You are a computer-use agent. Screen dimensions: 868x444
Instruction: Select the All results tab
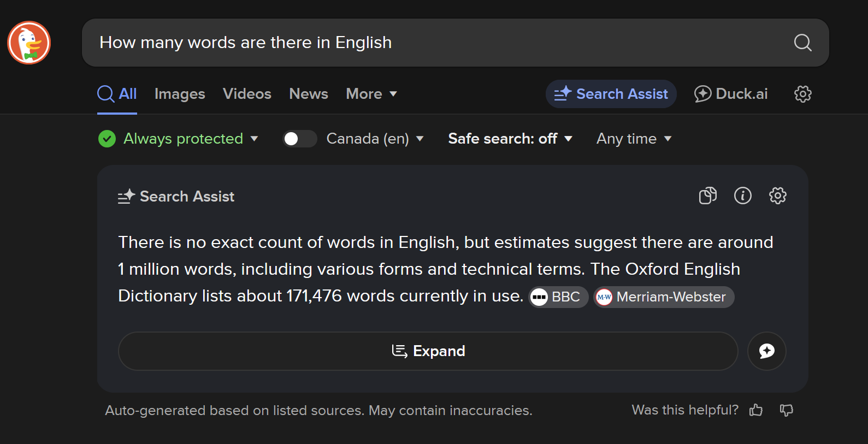(x=117, y=94)
